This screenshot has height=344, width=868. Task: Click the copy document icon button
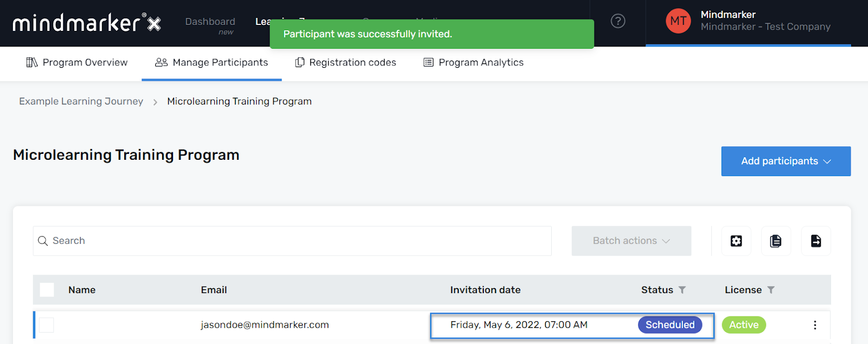pyautogui.click(x=776, y=241)
